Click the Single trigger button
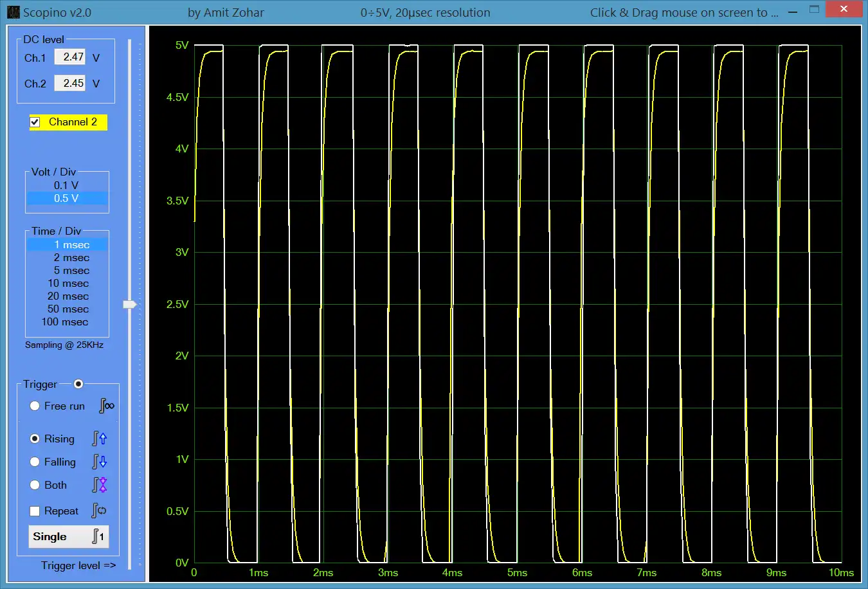The width and height of the screenshot is (868, 589). 69,537
